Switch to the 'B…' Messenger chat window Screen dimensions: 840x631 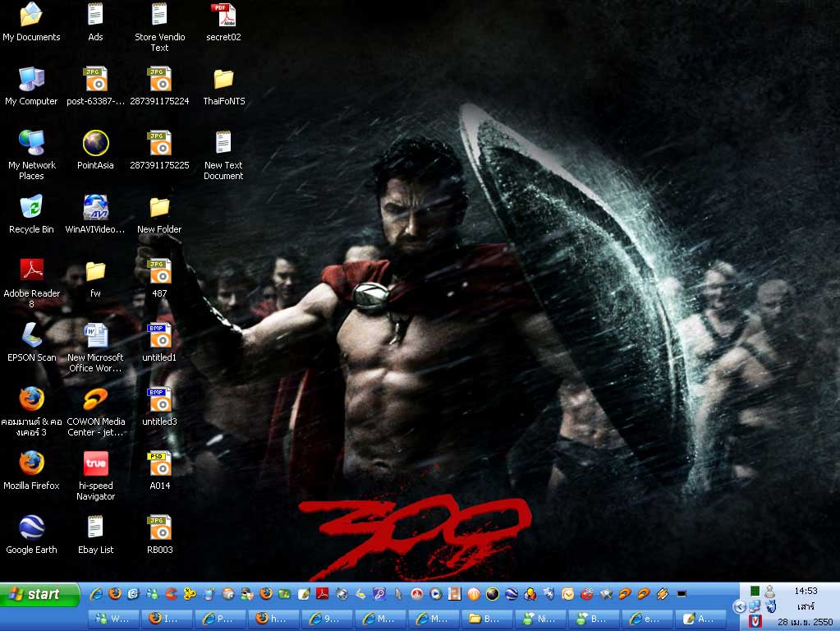pos(594,619)
